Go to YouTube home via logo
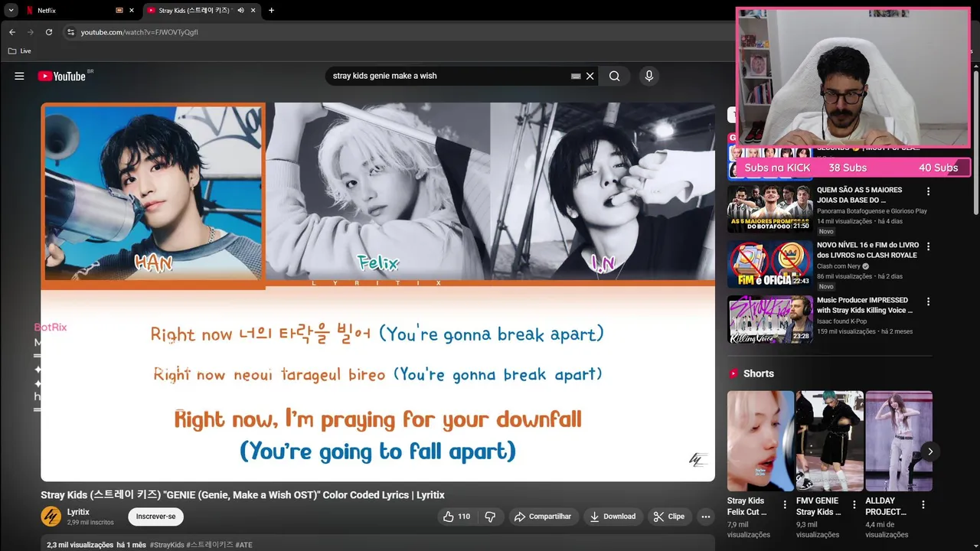 click(61, 76)
